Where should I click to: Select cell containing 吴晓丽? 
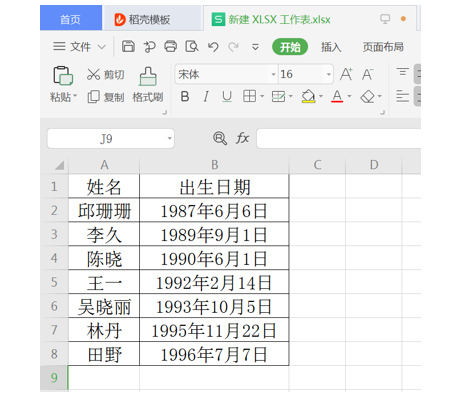(104, 306)
